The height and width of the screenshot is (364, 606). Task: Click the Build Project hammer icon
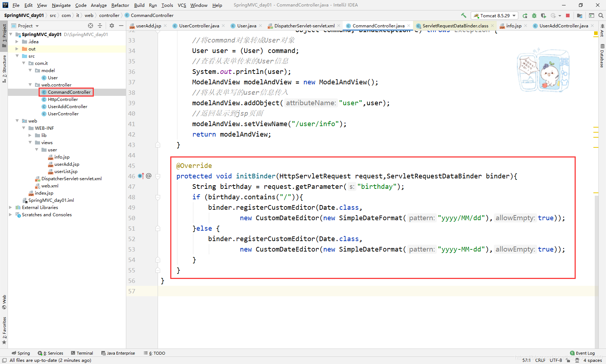coord(464,15)
